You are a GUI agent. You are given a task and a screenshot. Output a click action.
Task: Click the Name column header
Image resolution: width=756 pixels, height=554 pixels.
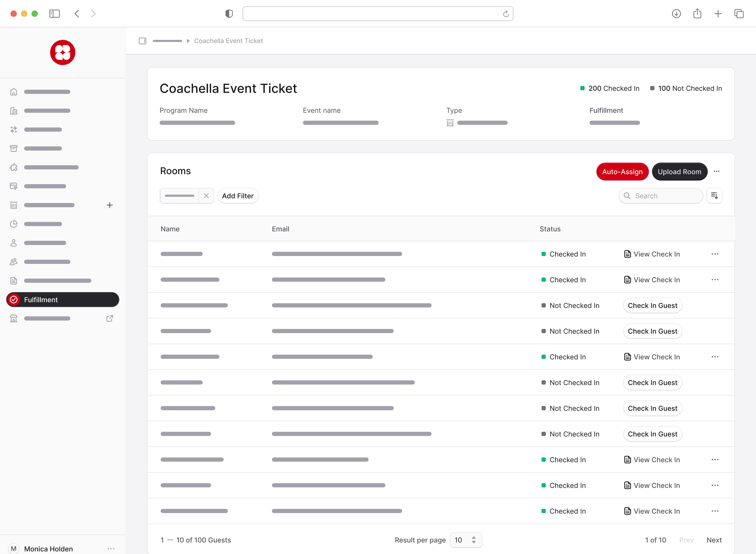point(170,229)
